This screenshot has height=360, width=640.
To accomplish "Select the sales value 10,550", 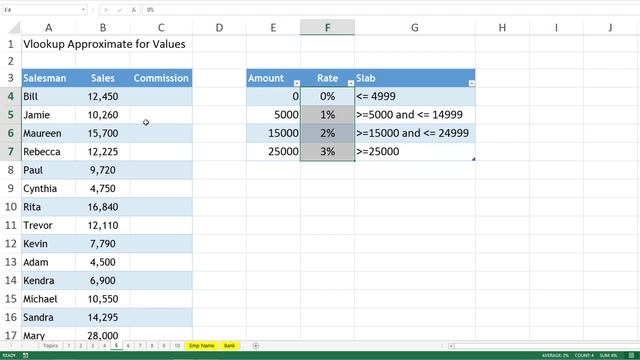I will point(103,299).
